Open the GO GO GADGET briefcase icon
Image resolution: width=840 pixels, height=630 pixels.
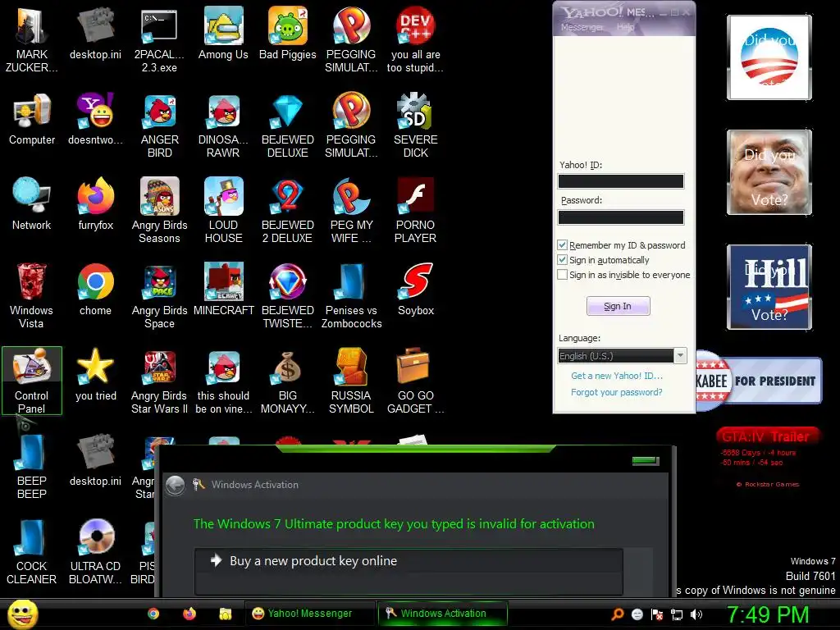[416, 381]
